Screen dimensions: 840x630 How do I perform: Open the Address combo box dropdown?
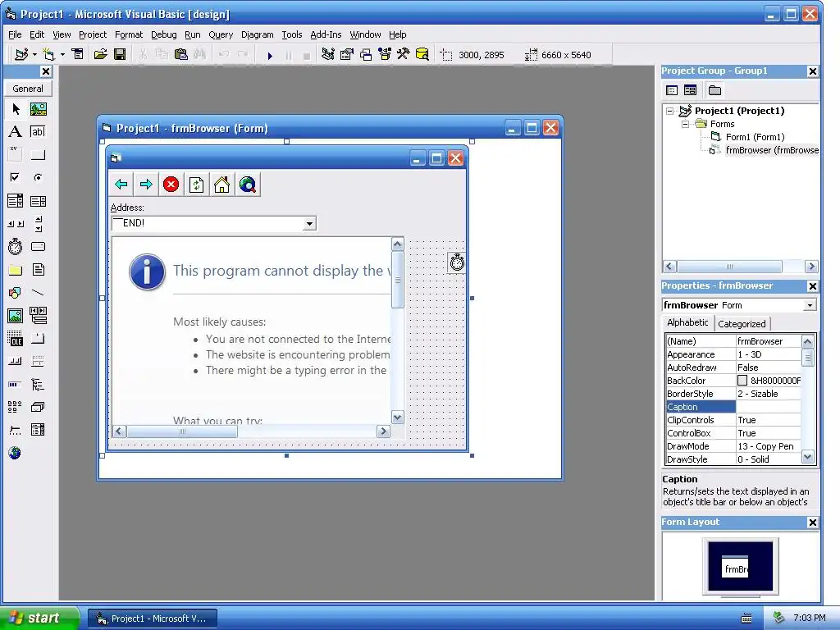click(x=309, y=224)
